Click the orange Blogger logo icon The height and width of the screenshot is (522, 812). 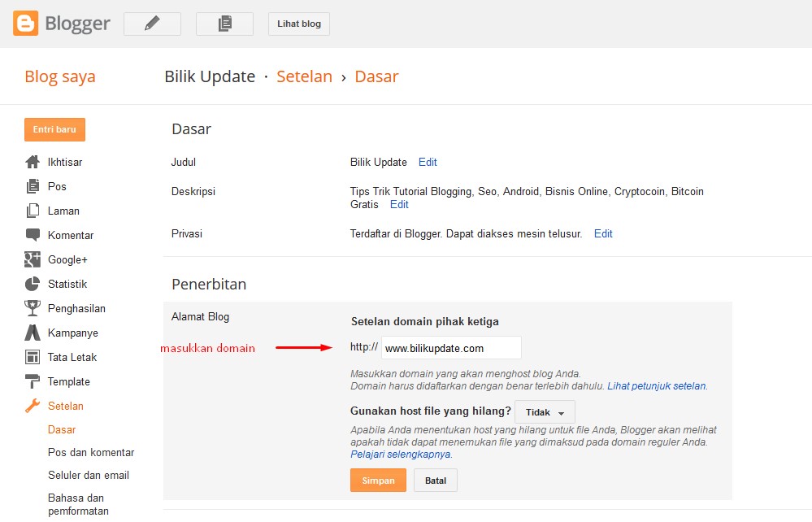tap(25, 24)
